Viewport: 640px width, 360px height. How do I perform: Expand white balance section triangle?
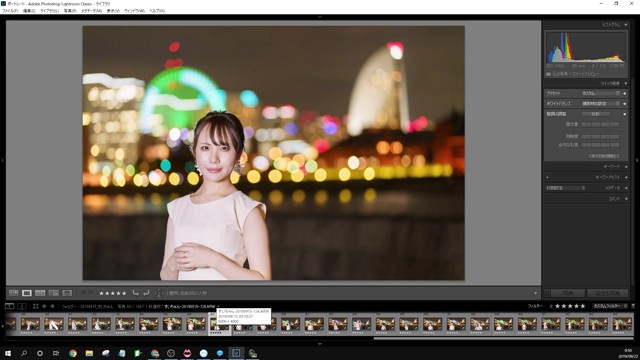[x=624, y=104]
